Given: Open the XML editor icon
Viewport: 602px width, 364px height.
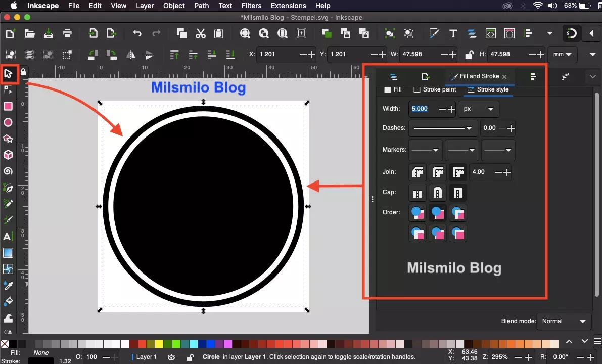Looking at the screenshot, I should [x=491, y=34].
